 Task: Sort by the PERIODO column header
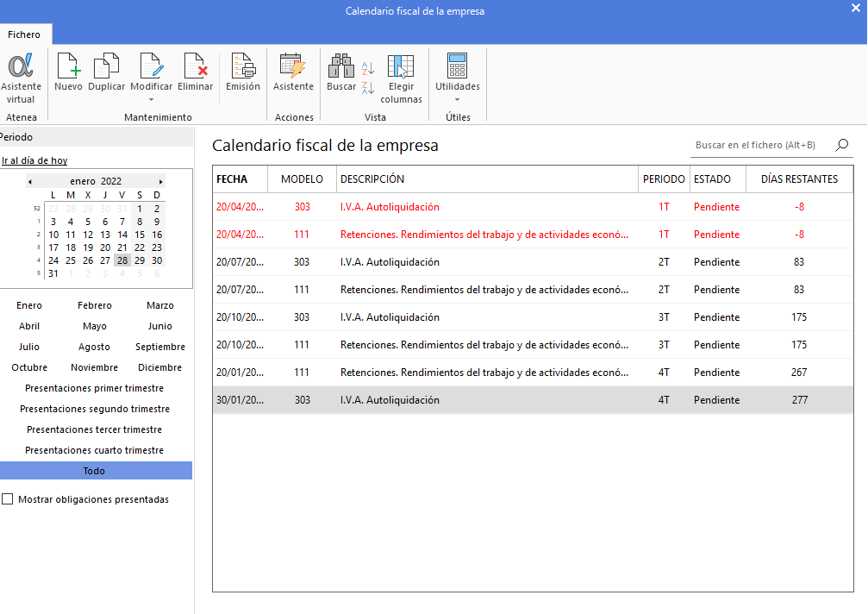click(664, 179)
